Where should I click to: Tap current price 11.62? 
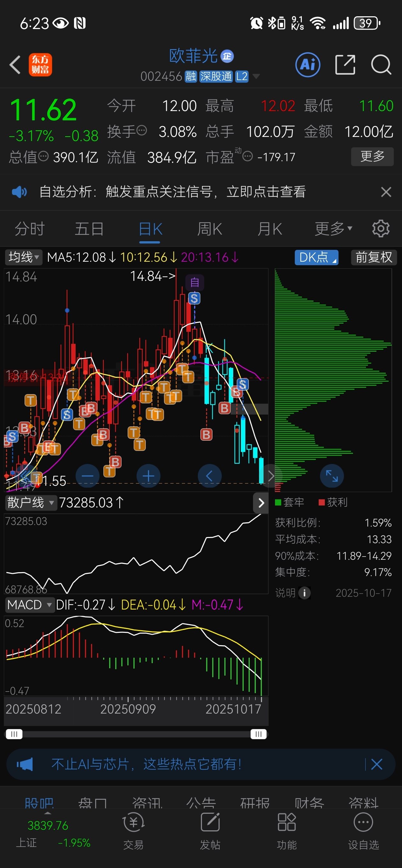[x=43, y=110]
